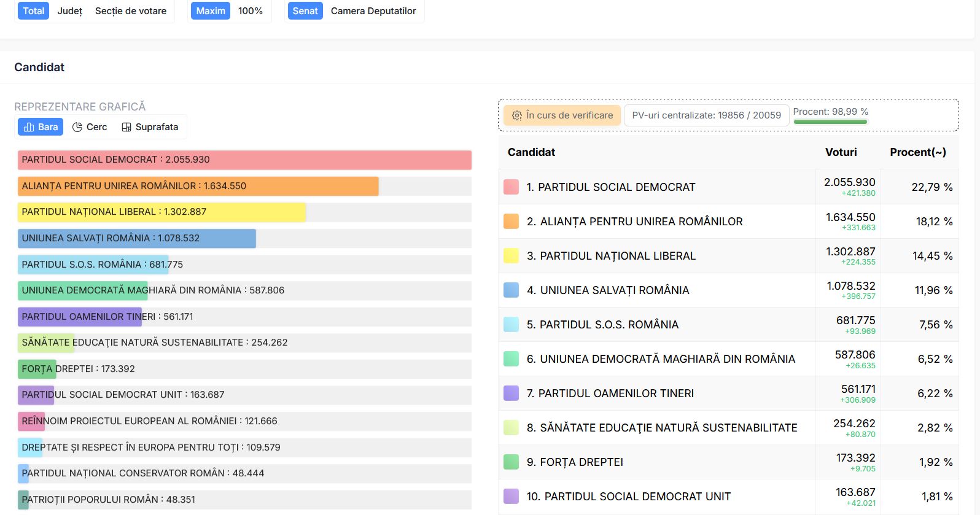Screen dimensions: 980x515
Task: Click table row 9. FORȚA DREPTEI
Action: 728,462
